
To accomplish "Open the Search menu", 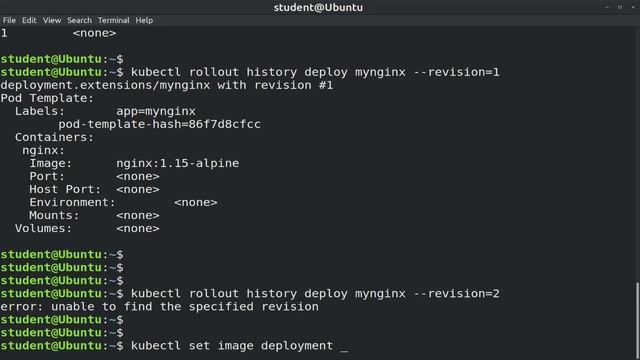I will point(79,20).
